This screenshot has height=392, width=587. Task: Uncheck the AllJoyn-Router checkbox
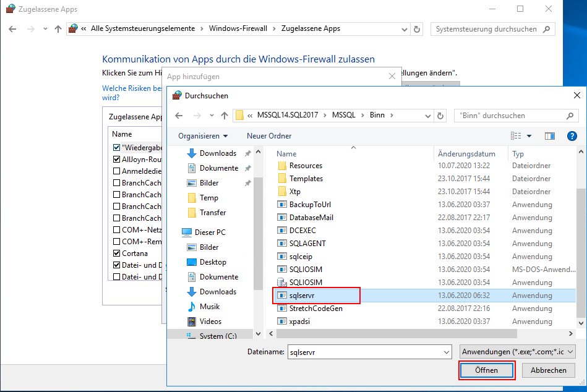[x=116, y=160]
